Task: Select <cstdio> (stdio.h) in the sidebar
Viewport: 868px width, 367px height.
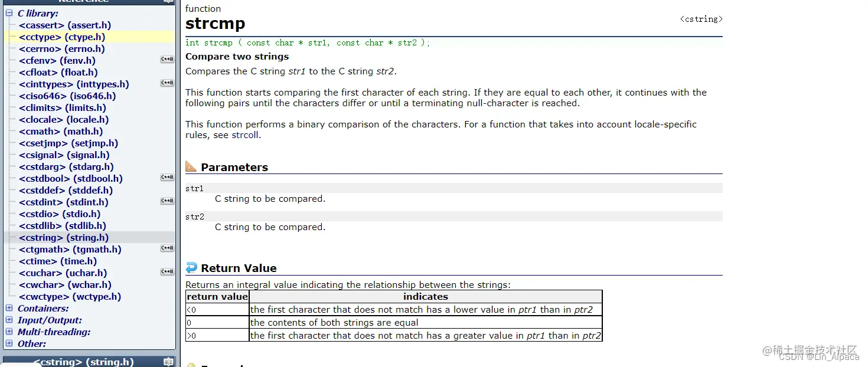Action: (x=60, y=214)
